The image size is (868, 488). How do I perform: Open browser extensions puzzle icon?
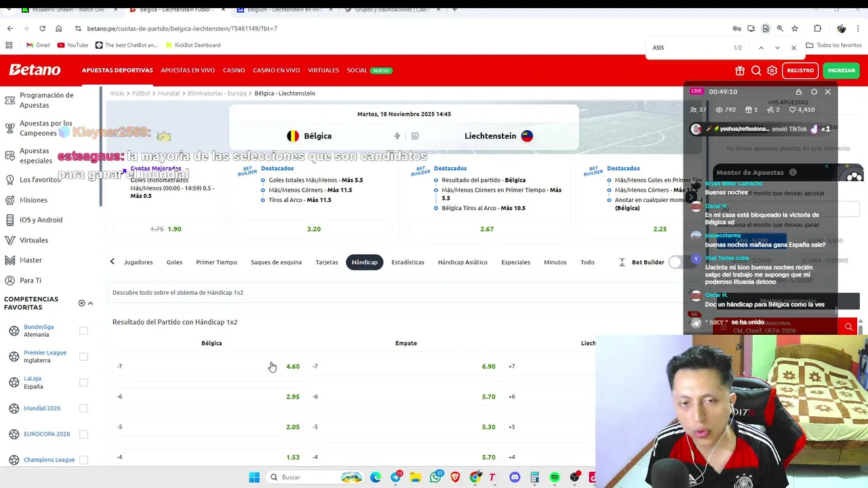point(817,28)
